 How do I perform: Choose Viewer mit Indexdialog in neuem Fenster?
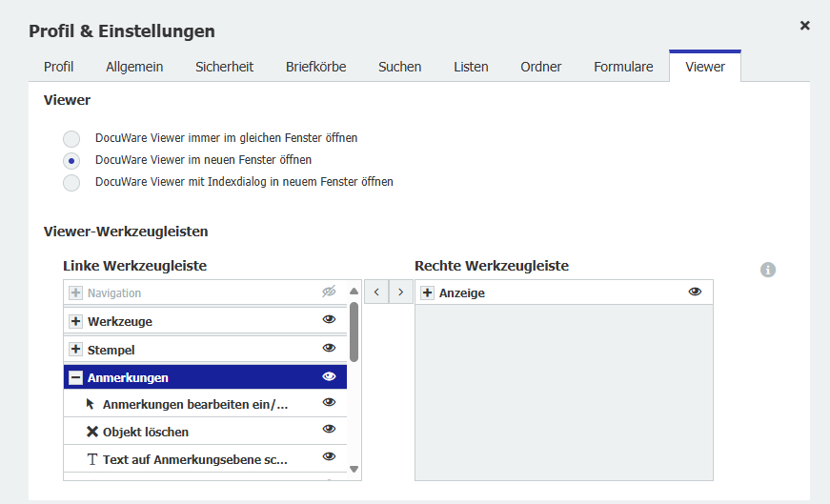click(71, 182)
